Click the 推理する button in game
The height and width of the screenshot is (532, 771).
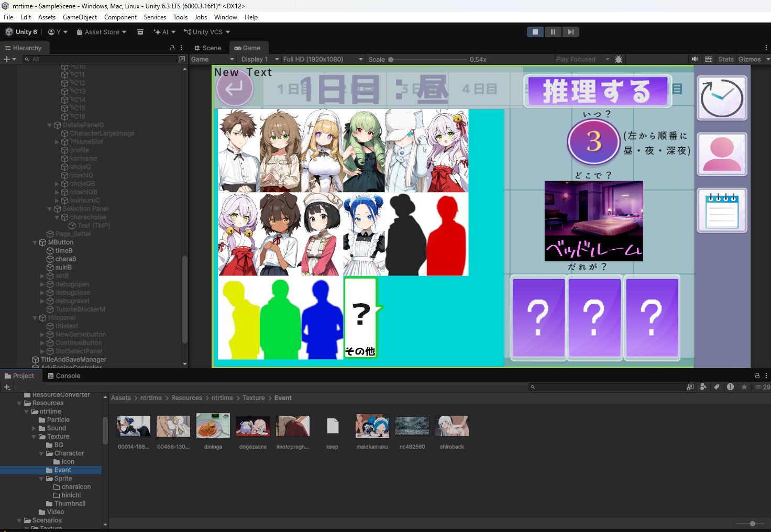click(598, 92)
